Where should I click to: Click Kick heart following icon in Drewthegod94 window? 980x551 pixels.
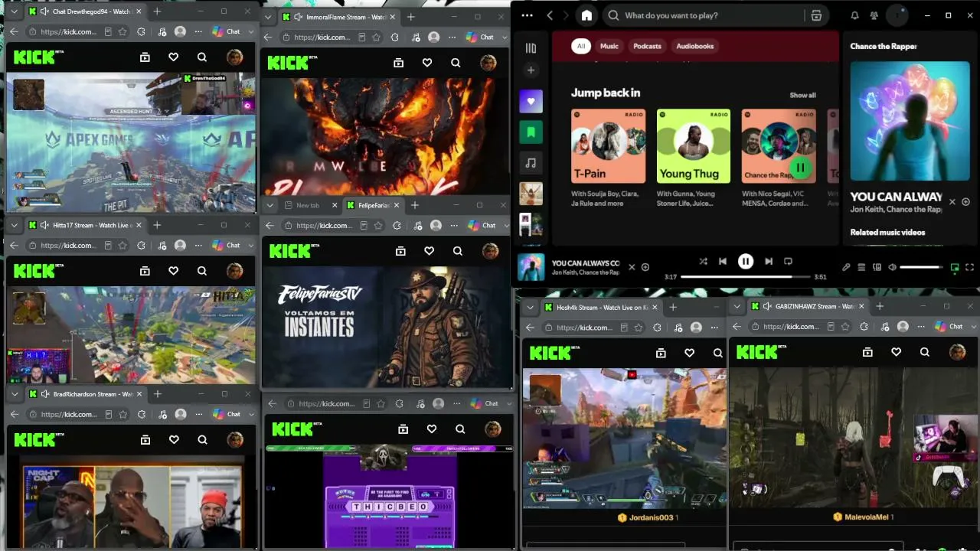point(173,57)
